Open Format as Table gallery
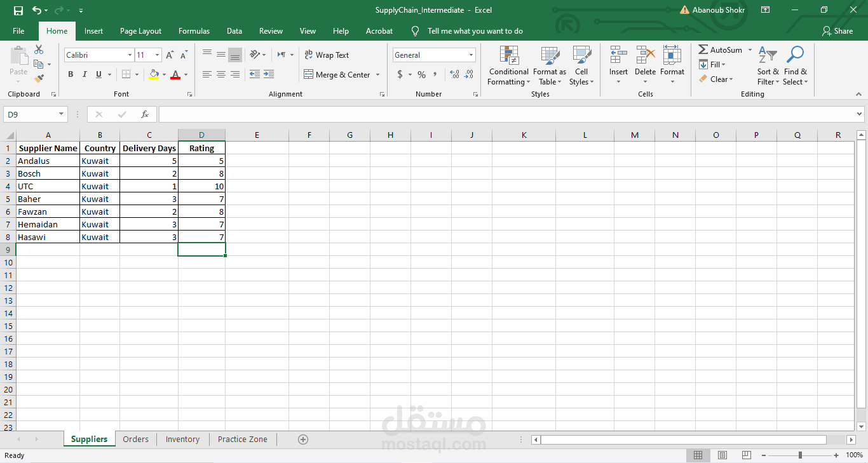This screenshot has height=463, width=868. [549, 66]
